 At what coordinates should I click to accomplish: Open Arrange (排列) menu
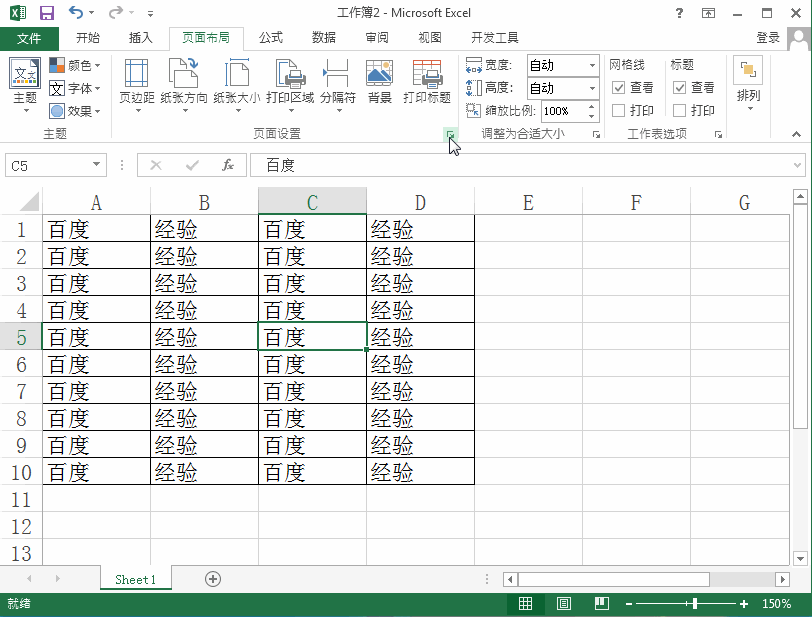[748, 85]
